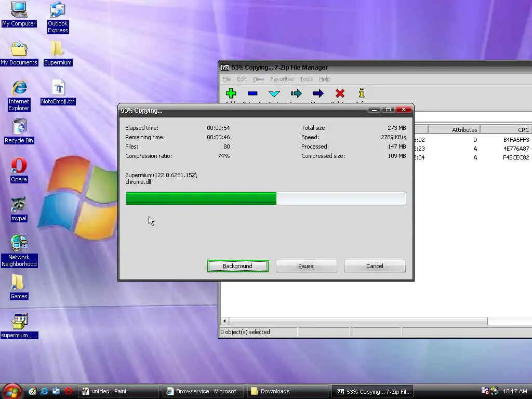
Task: Click the blue minus Extract icon in 7-Zip
Action: point(252,94)
